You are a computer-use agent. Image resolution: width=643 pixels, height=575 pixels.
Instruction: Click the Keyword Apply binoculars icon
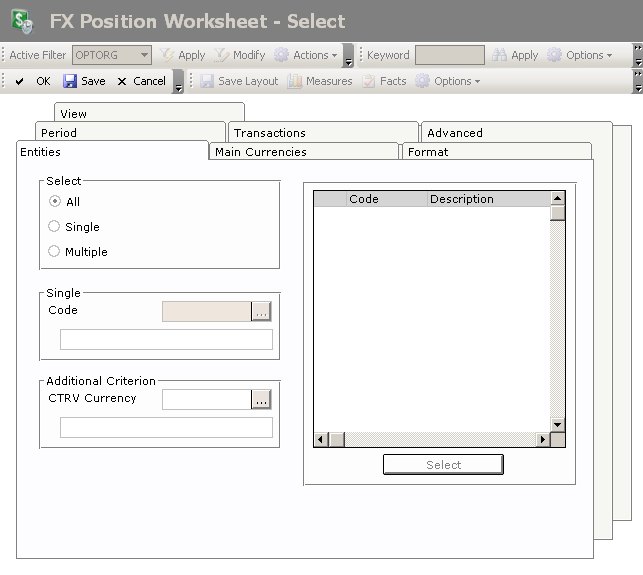tap(499, 55)
